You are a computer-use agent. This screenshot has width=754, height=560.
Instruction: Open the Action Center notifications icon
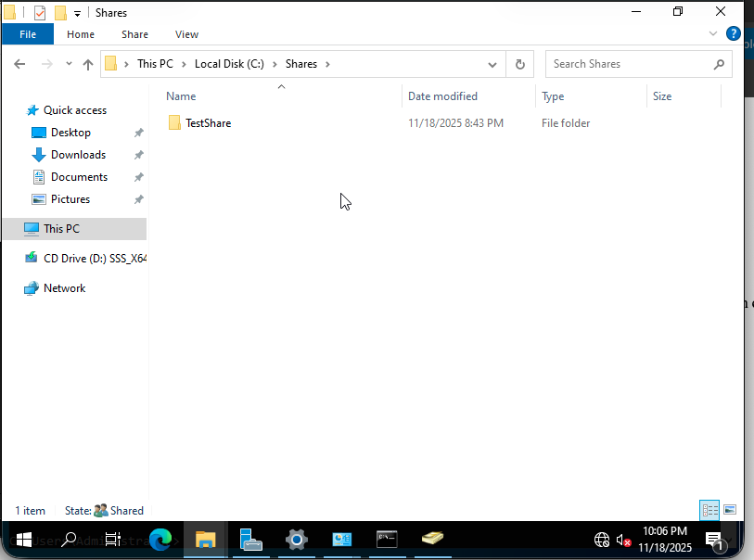pos(715,539)
